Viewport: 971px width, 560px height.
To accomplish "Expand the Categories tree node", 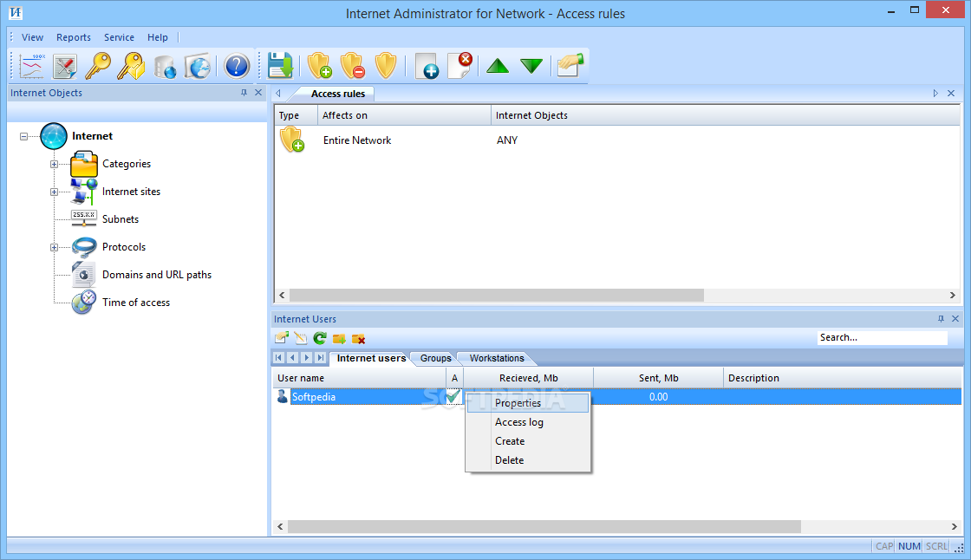I will pos(54,164).
